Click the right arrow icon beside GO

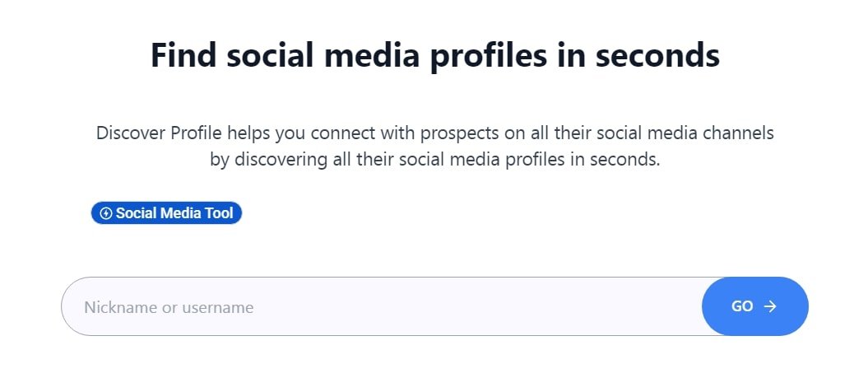(770, 306)
